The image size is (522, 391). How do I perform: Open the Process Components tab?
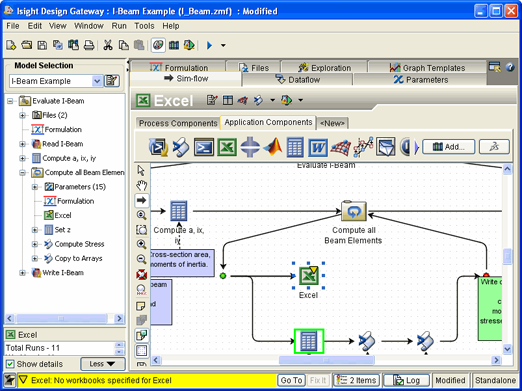pyautogui.click(x=178, y=123)
